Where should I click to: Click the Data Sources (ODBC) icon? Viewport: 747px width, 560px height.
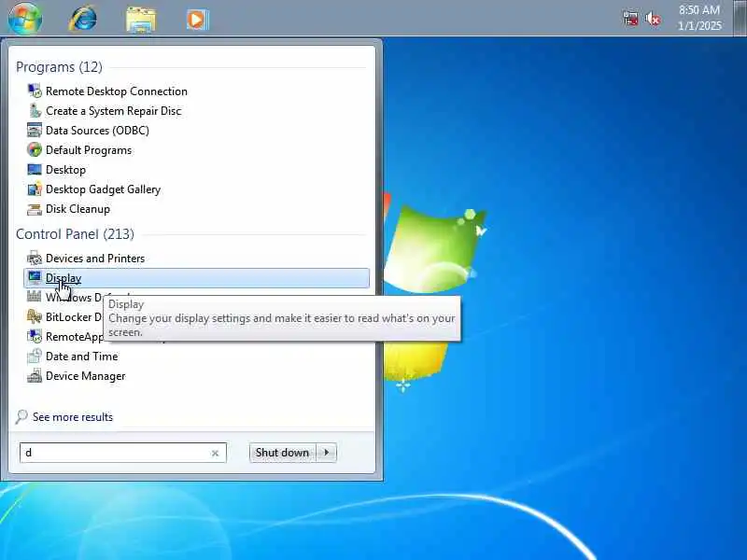[x=35, y=130]
